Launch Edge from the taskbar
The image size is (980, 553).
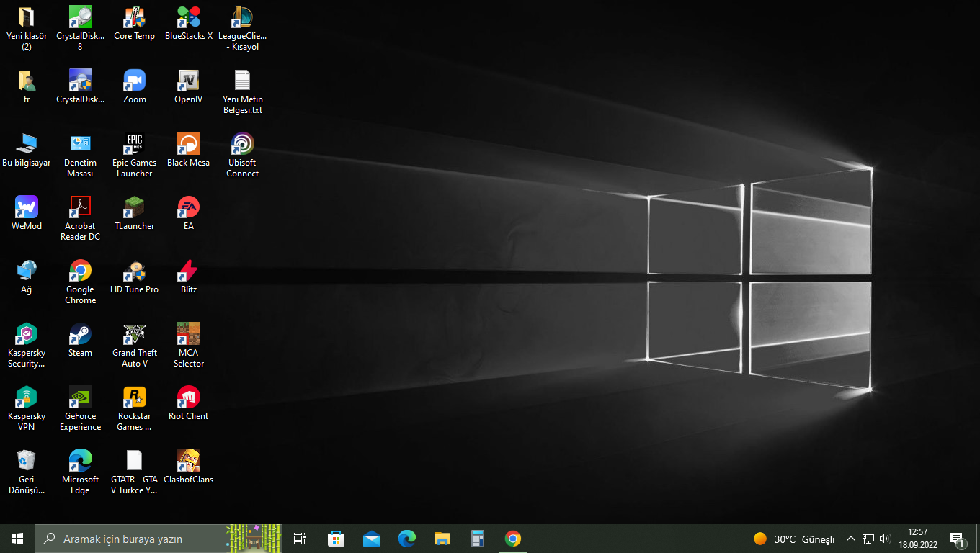coord(407,539)
